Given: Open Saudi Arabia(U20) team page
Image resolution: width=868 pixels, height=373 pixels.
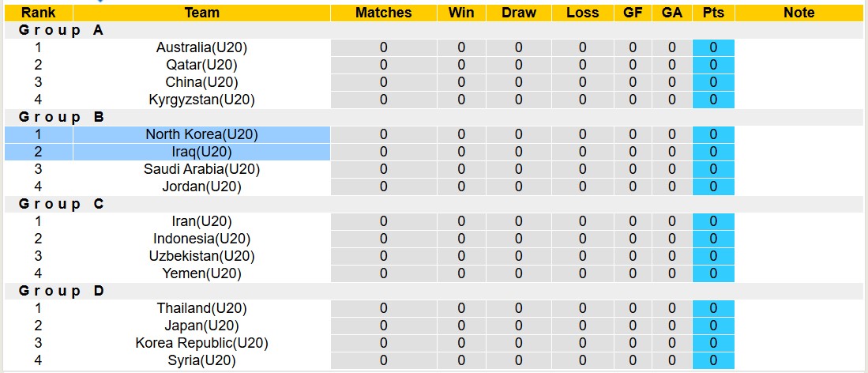Looking at the screenshot, I should pos(201,169).
